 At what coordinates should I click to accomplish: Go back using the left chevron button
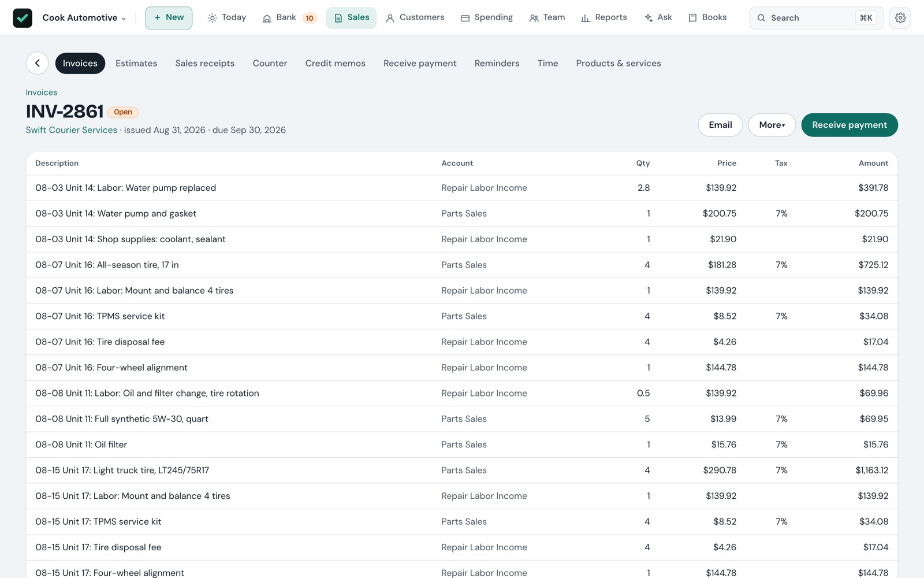[37, 63]
